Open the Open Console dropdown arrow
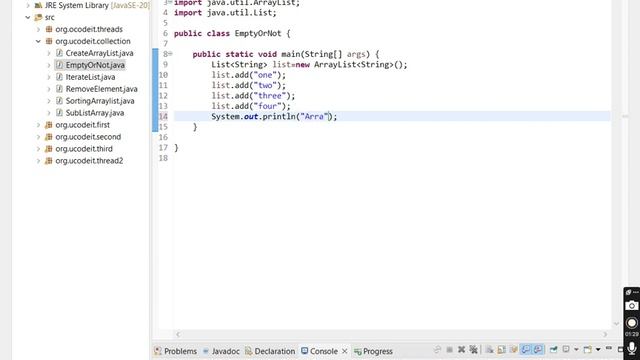This screenshot has height=360, width=640. [598, 350]
